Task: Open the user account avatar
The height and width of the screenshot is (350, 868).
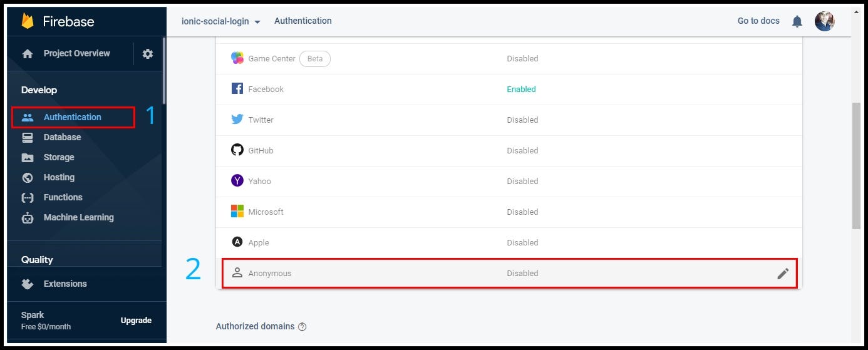Action: [825, 21]
